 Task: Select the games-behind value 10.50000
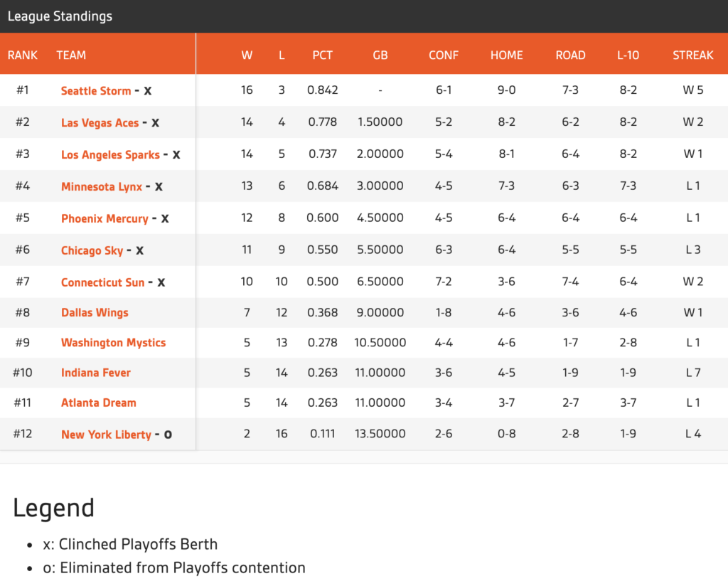click(x=380, y=343)
